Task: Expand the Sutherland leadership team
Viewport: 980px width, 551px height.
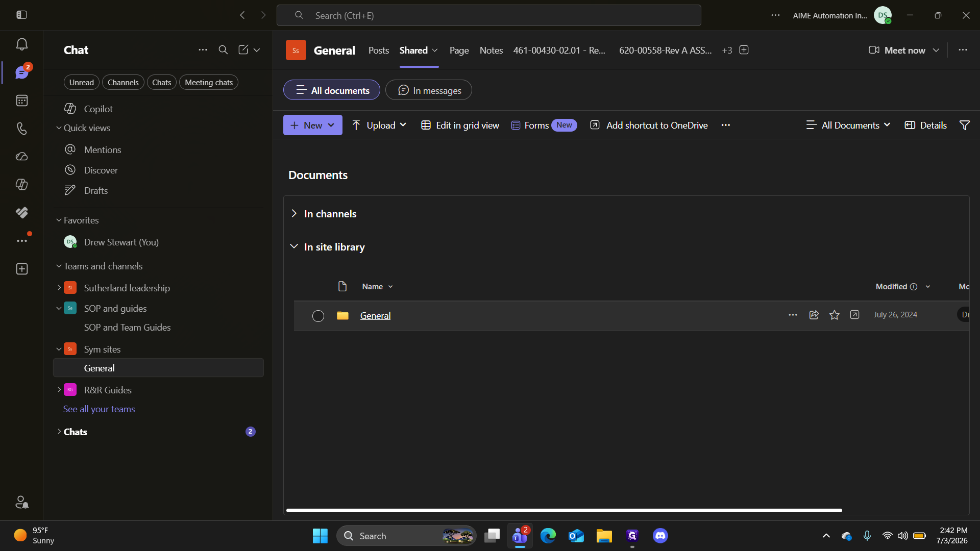Action: click(59, 288)
